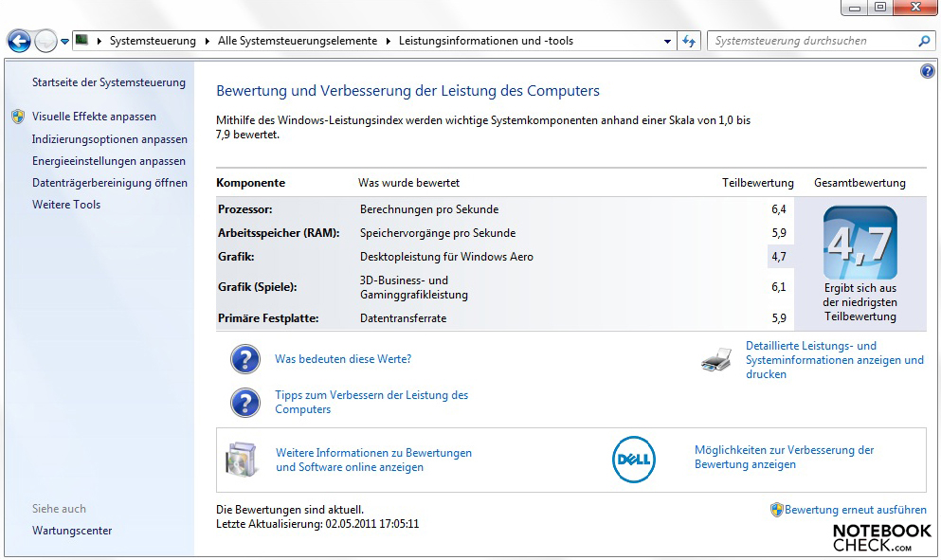941x560 pixels.
Task: Click Letzte Aktualisierung date text
Action: tap(317, 524)
